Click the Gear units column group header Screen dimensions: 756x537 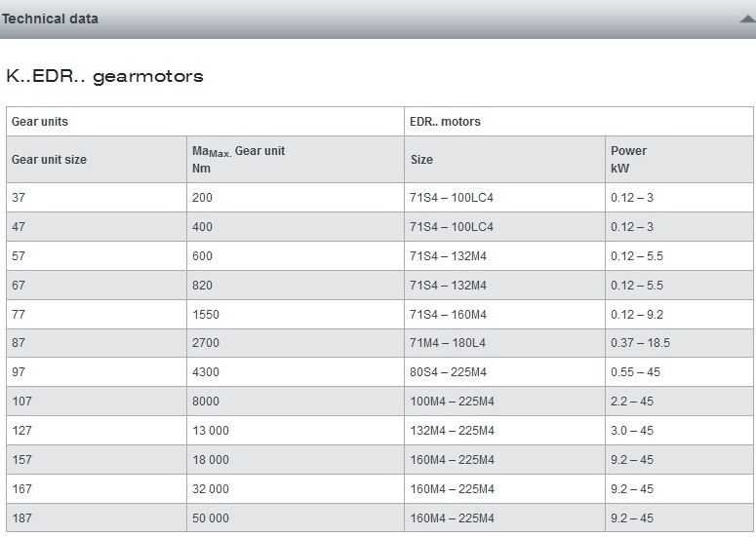pos(206,122)
